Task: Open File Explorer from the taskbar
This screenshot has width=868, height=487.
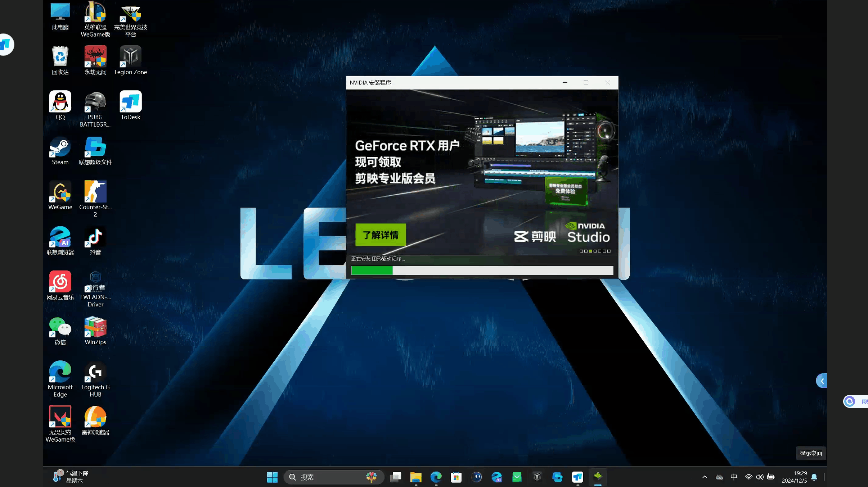Action: [x=416, y=477]
